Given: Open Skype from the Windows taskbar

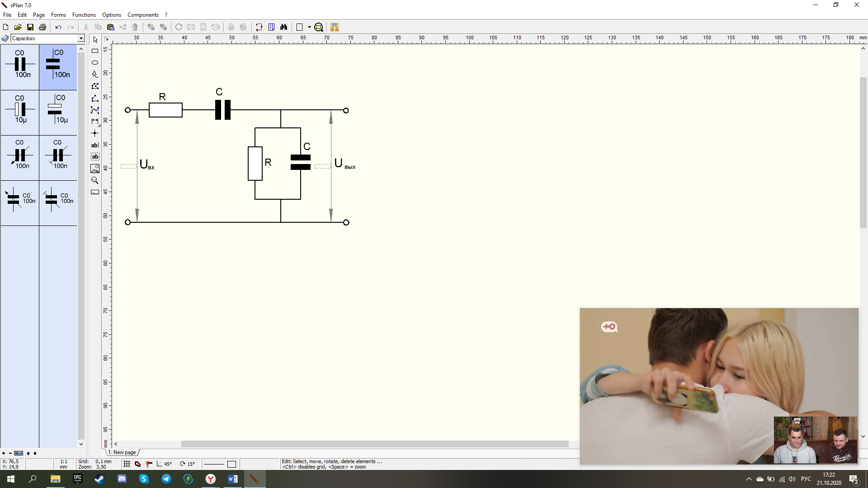Looking at the screenshot, I should 144,479.
